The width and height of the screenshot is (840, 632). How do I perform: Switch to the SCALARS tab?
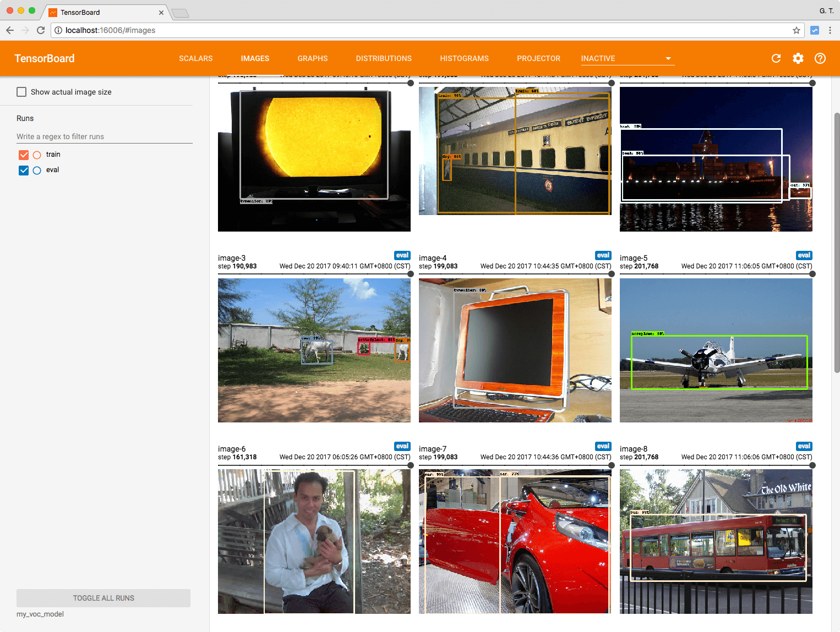pos(195,58)
